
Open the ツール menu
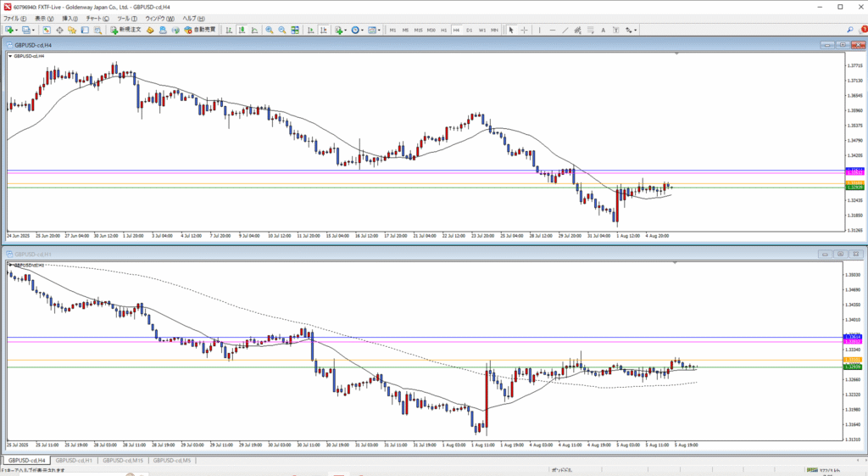(x=127, y=19)
